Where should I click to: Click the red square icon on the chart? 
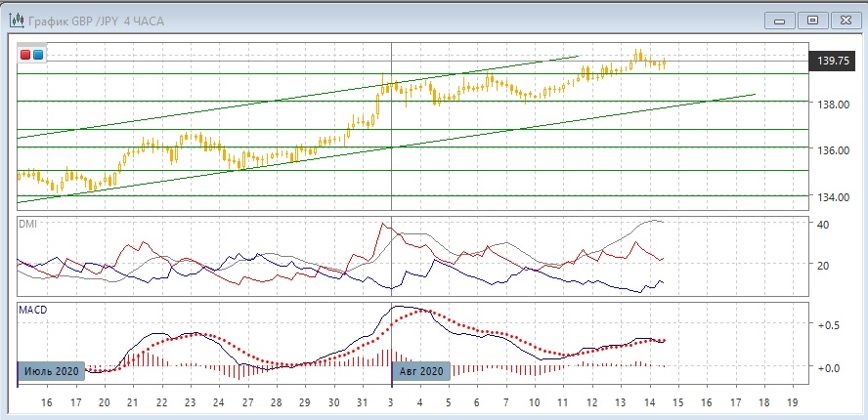point(26,55)
